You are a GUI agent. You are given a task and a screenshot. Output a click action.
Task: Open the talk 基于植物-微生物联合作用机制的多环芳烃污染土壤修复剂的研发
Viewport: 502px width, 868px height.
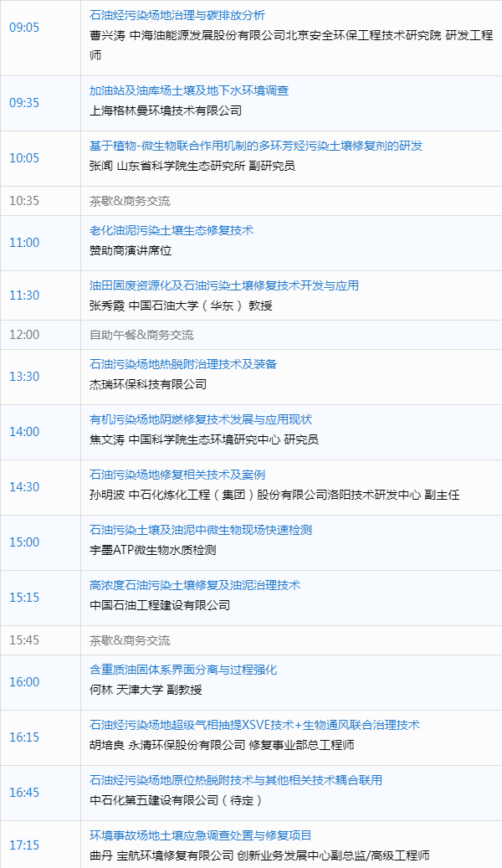pos(256,146)
